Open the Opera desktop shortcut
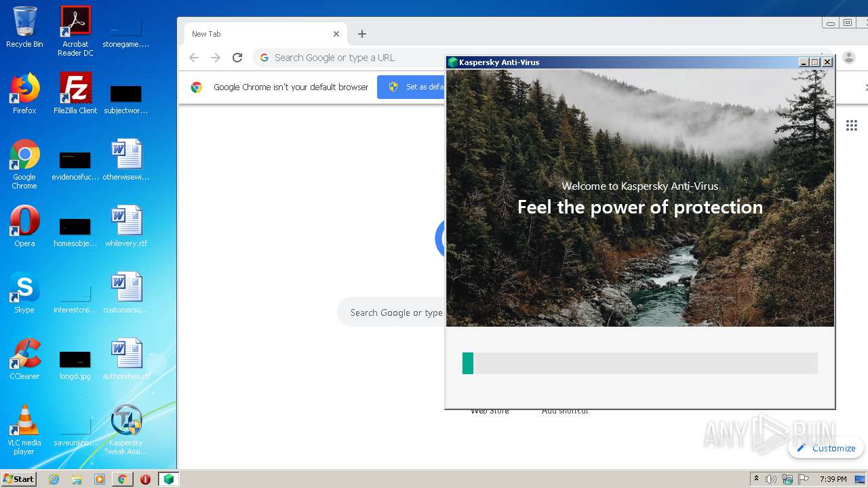This screenshot has height=488, width=868. click(x=24, y=226)
